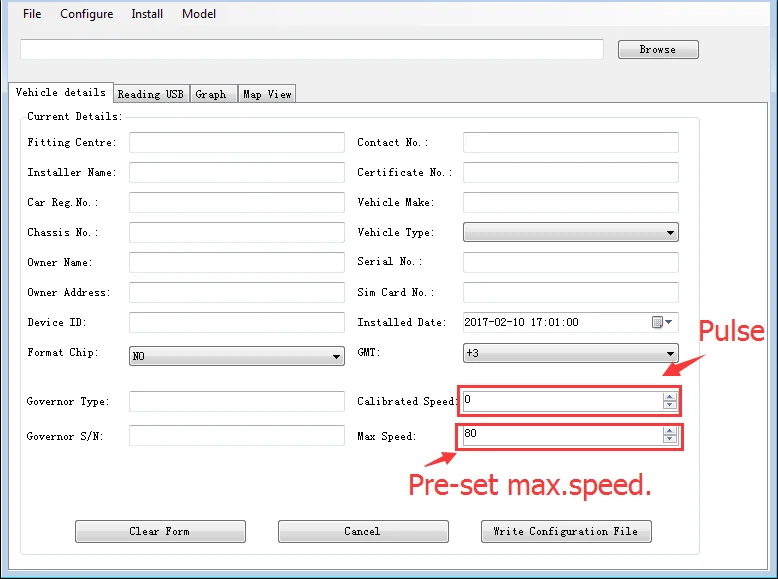This screenshot has height=579, width=778.
Task: Switch to the Vehicle details tab
Action: point(61,92)
